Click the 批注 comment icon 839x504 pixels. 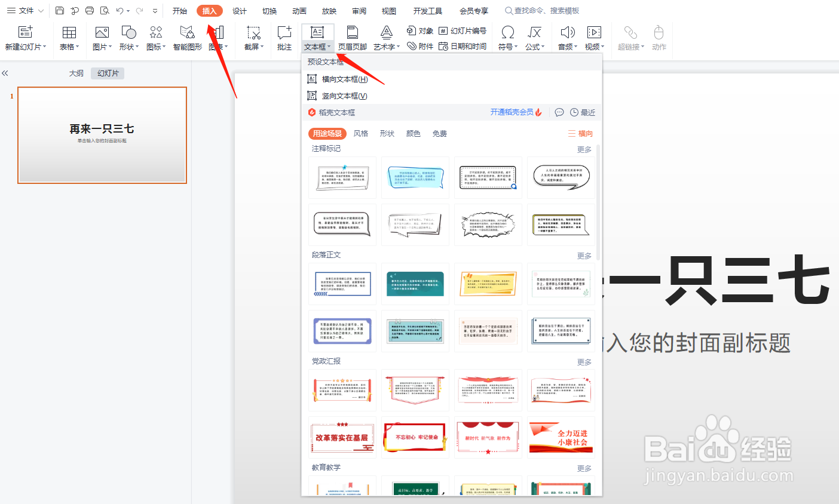coord(284,32)
